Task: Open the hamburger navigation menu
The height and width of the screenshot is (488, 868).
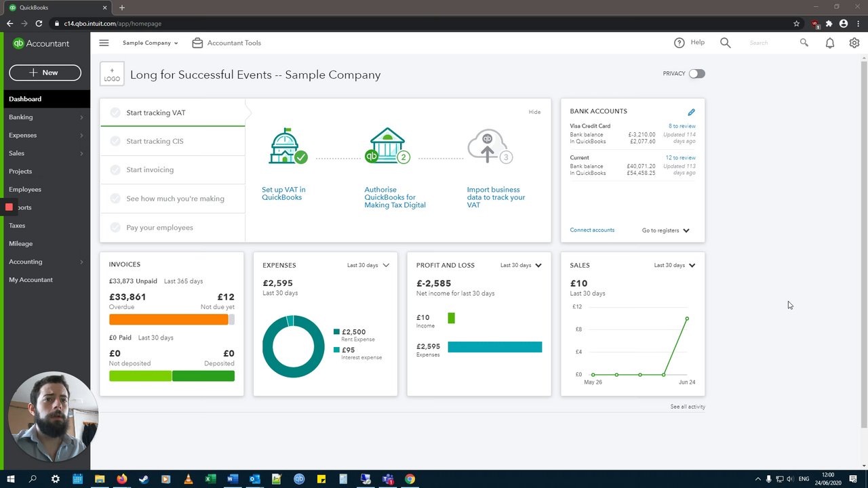Action: (x=104, y=43)
